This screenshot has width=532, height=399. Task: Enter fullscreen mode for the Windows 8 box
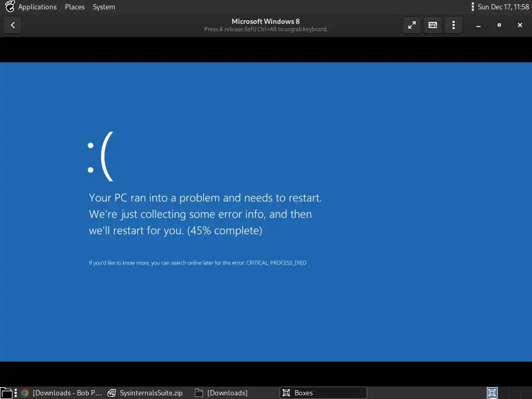[x=412, y=25]
